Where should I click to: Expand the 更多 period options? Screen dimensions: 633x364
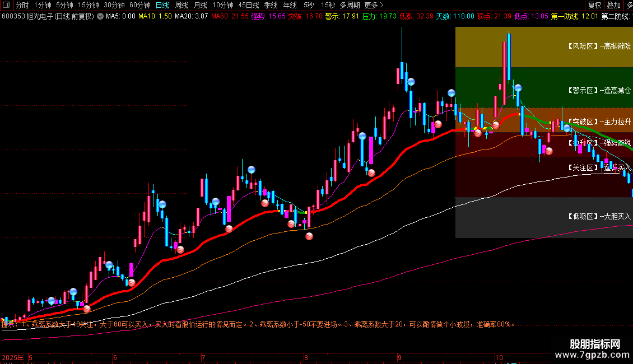pos(374,5)
